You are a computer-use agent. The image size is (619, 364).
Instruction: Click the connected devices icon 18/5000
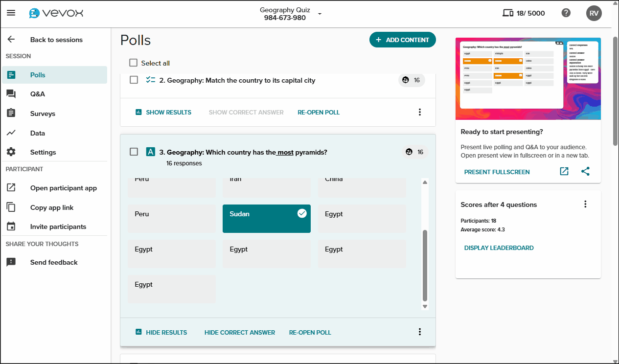(x=508, y=13)
